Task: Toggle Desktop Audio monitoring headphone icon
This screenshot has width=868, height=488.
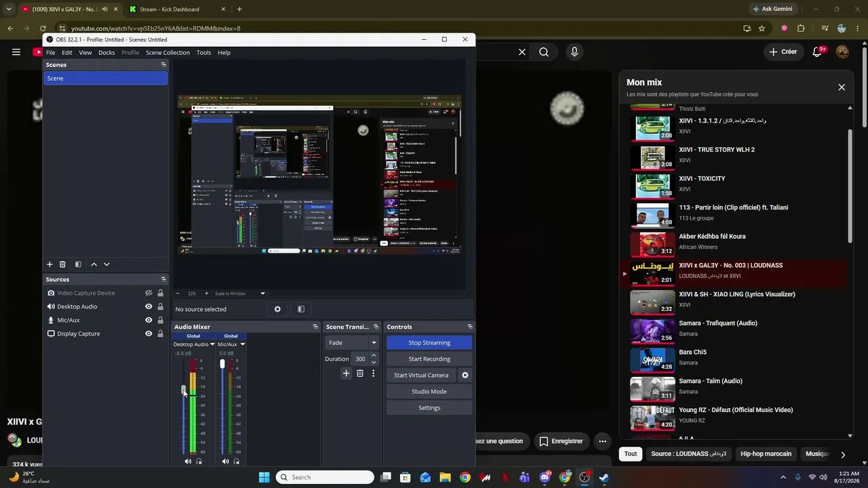Action: pos(199,462)
